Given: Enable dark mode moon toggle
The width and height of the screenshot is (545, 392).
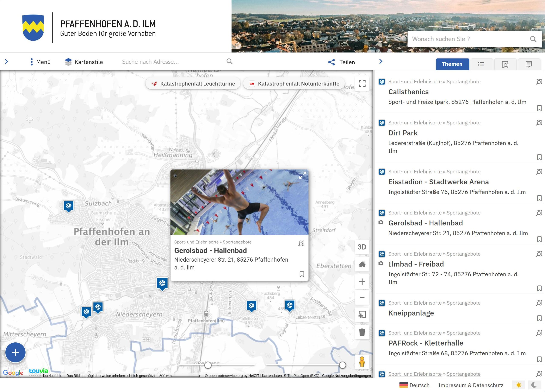Looking at the screenshot, I should point(534,385).
